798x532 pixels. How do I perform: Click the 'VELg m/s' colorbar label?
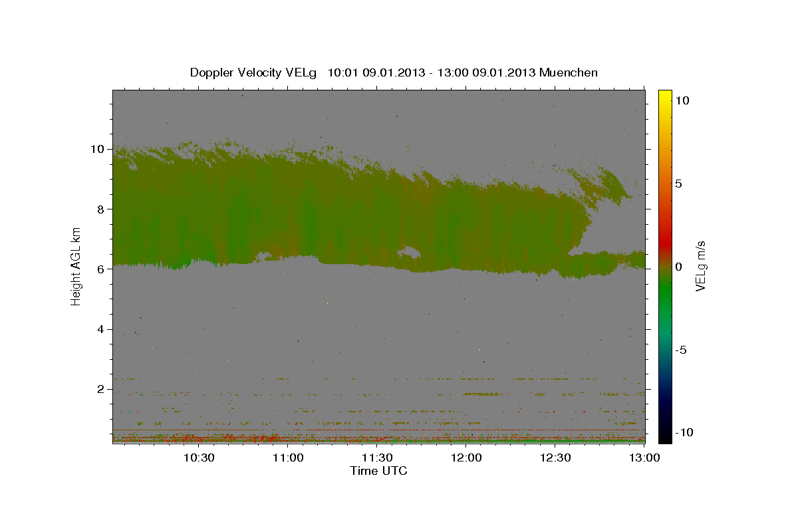tap(700, 266)
